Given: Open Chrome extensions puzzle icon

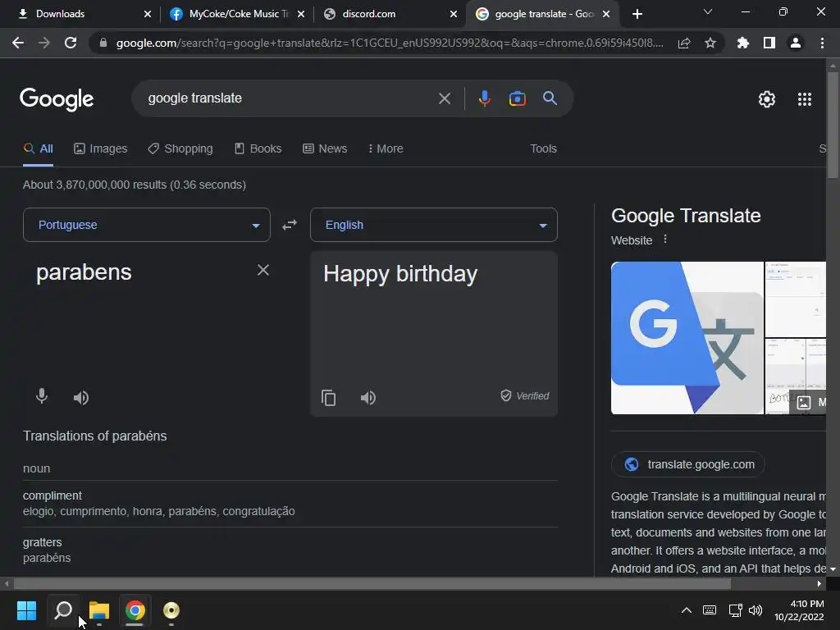Looking at the screenshot, I should pos(743,43).
